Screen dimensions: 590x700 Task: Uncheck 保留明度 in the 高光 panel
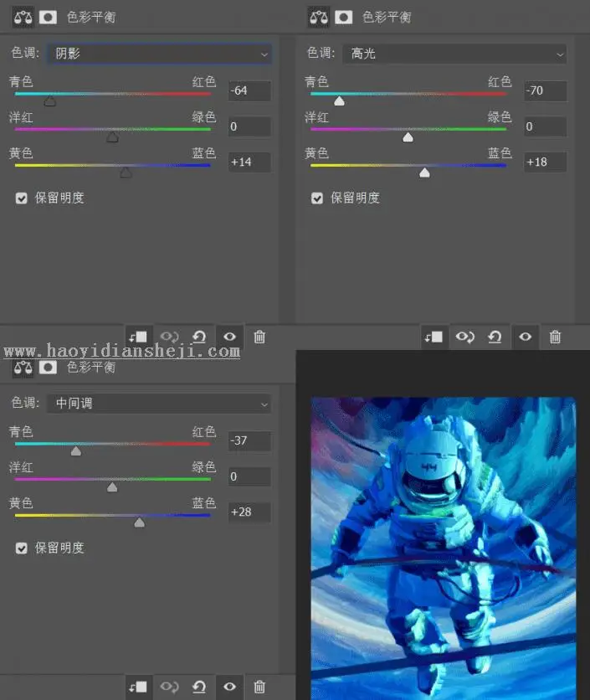(317, 198)
